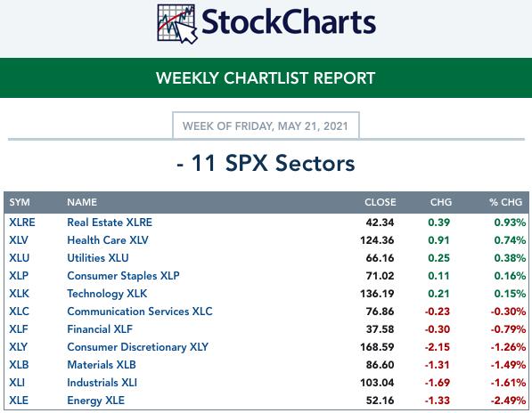Select Consumer Staples XLP link
Viewport: 532px width, 413px height.
click(124, 276)
